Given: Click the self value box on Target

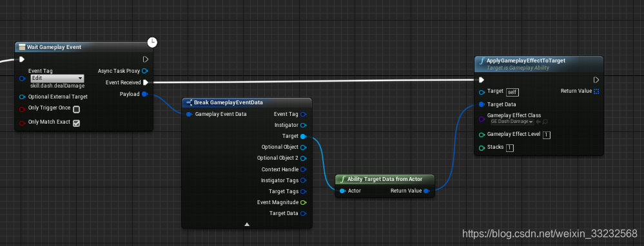Looking at the screenshot, I should click(512, 92).
